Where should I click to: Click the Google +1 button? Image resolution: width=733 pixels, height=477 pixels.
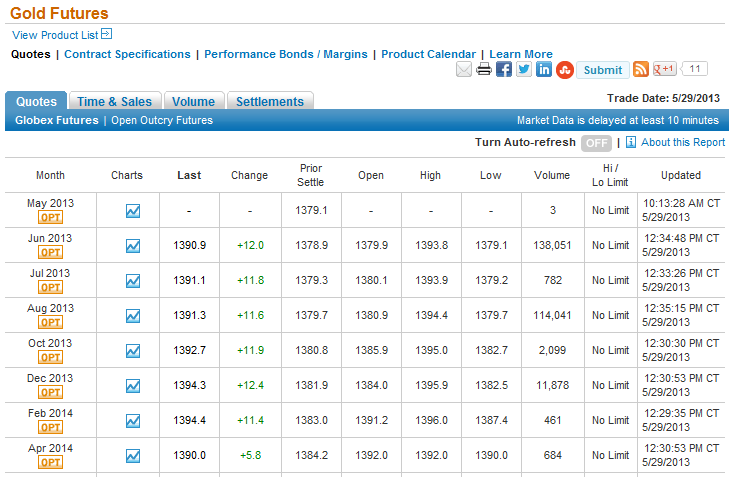point(665,69)
